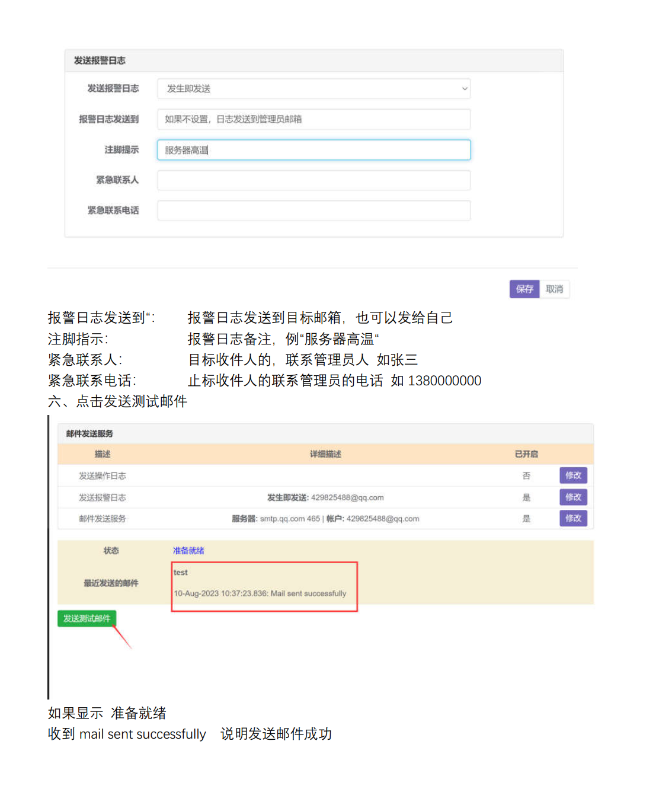Viewport: 672px width, 792px height.
Task: Click the 紧急联系电话 input field
Action: tap(313, 210)
